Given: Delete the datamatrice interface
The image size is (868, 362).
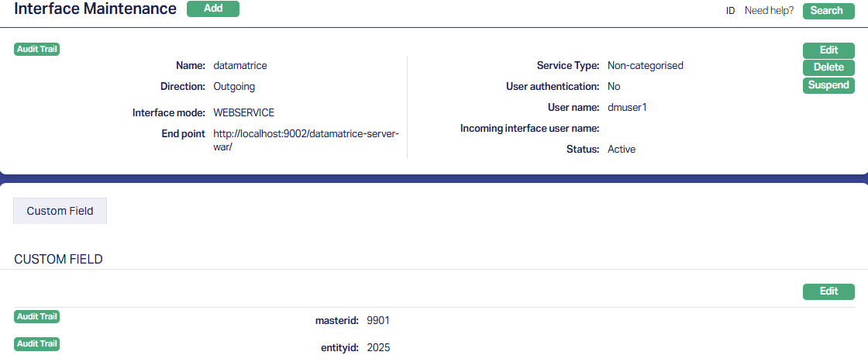Looking at the screenshot, I should point(828,67).
